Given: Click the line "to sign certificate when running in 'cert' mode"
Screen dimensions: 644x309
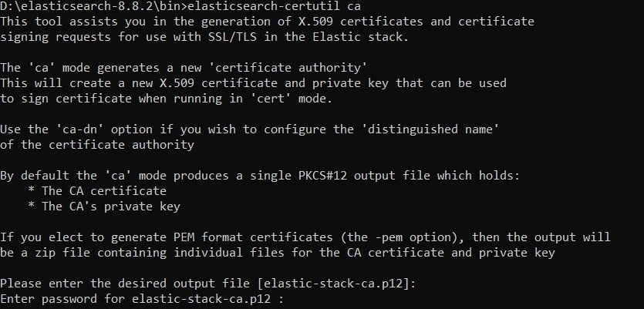Looking at the screenshot, I should coord(166,99).
